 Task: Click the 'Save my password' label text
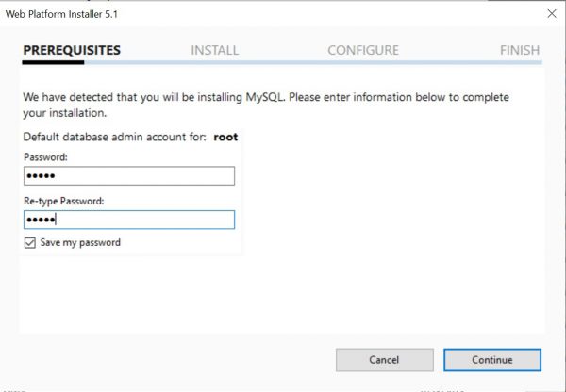pos(79,242)
